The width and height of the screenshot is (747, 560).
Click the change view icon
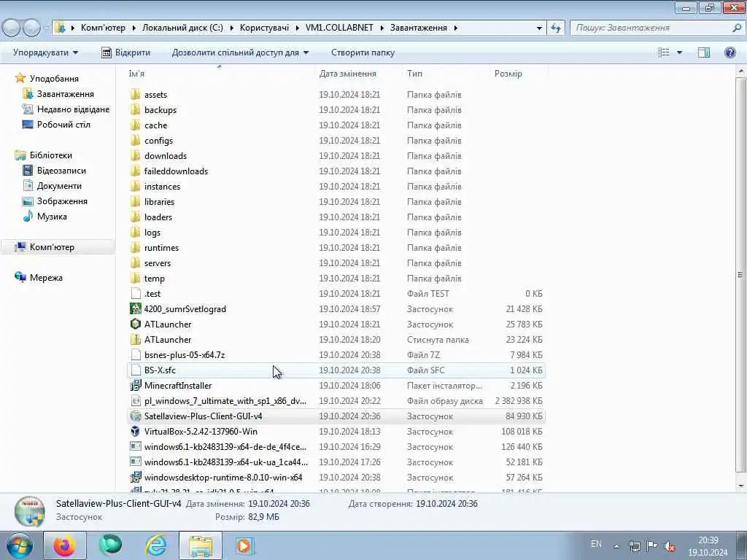(x=664, y=52)
